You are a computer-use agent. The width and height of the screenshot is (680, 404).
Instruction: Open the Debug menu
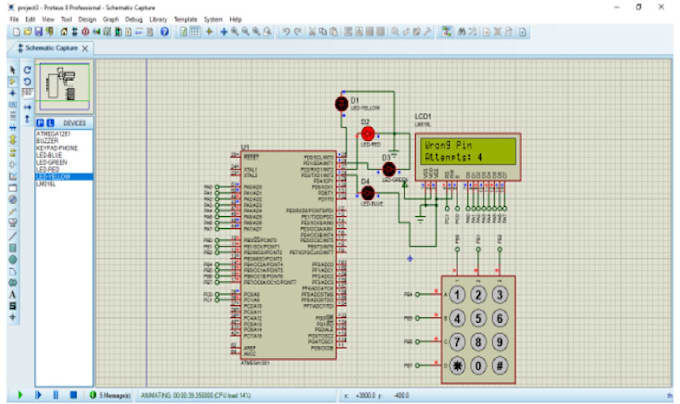coord(134,19)
